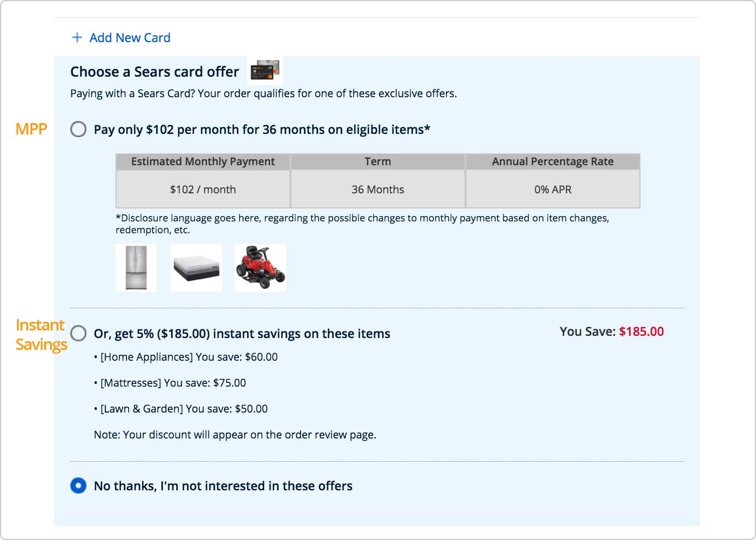This screenshot has height=540, width=756.
Task: Click the Lawn & Garden savings line
Action: 181,409
